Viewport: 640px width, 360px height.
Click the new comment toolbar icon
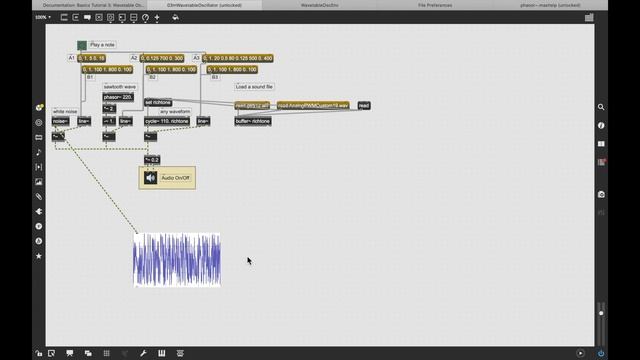(87, 18)
